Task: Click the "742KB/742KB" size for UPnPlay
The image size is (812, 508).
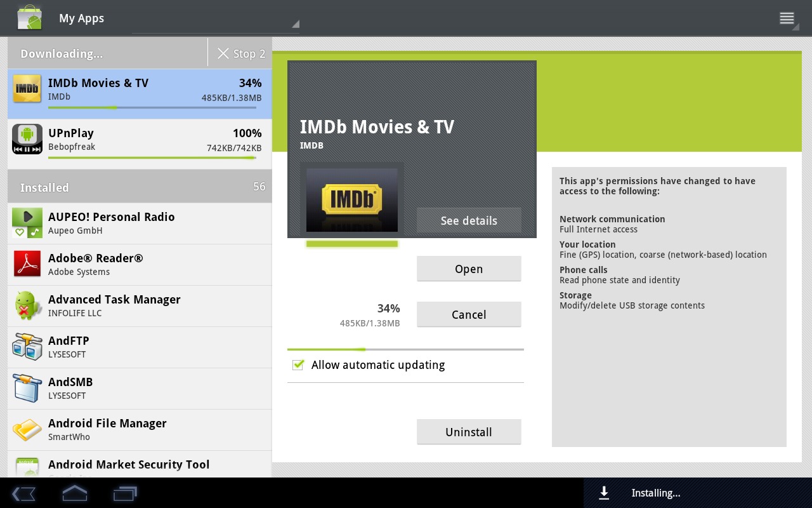Action: (234, 148)
